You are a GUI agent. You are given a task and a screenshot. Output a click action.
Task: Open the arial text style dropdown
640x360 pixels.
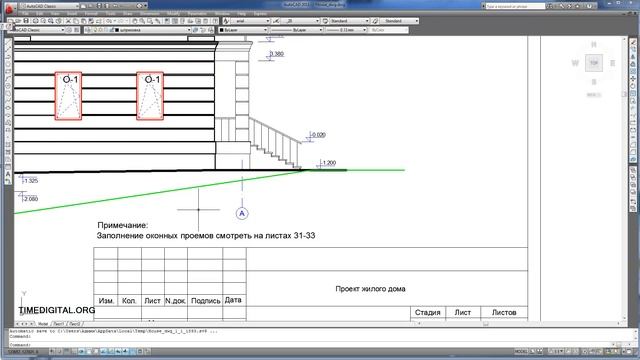251,21
